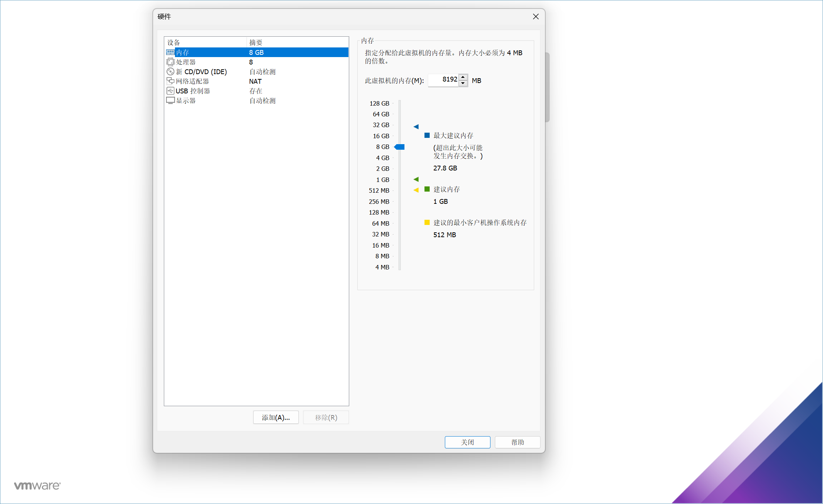Select the CD/DVD (IDE) disc icon
This screenshot has width=823, height=504.
coord(170,72)
